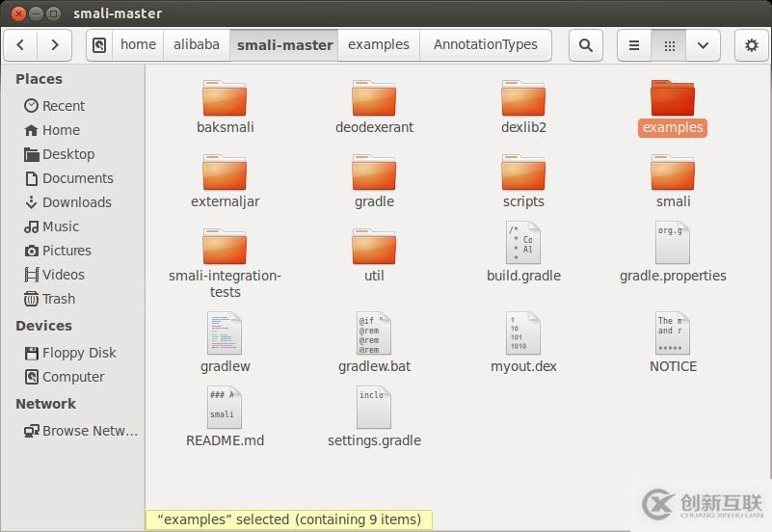
Task: Select the externaljar folder icon
Action: [225, 173]
